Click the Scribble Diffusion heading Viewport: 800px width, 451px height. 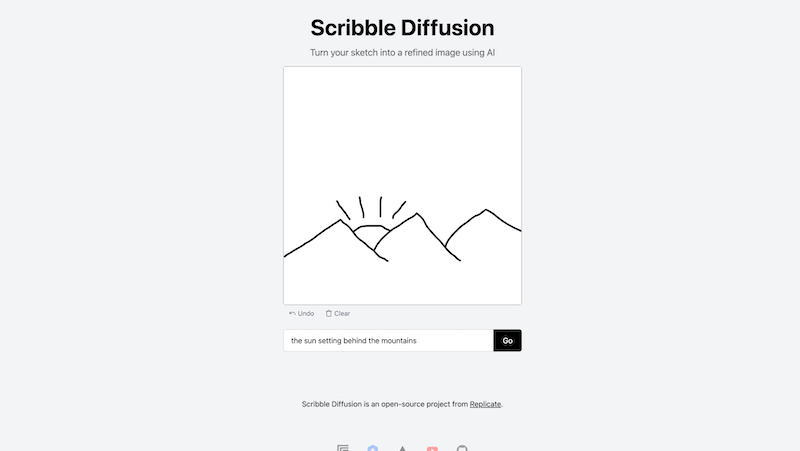[x=402, y=28]
